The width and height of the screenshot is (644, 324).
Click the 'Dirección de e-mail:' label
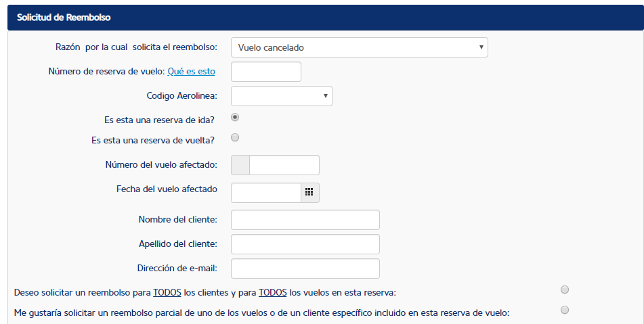pos(177,269)
